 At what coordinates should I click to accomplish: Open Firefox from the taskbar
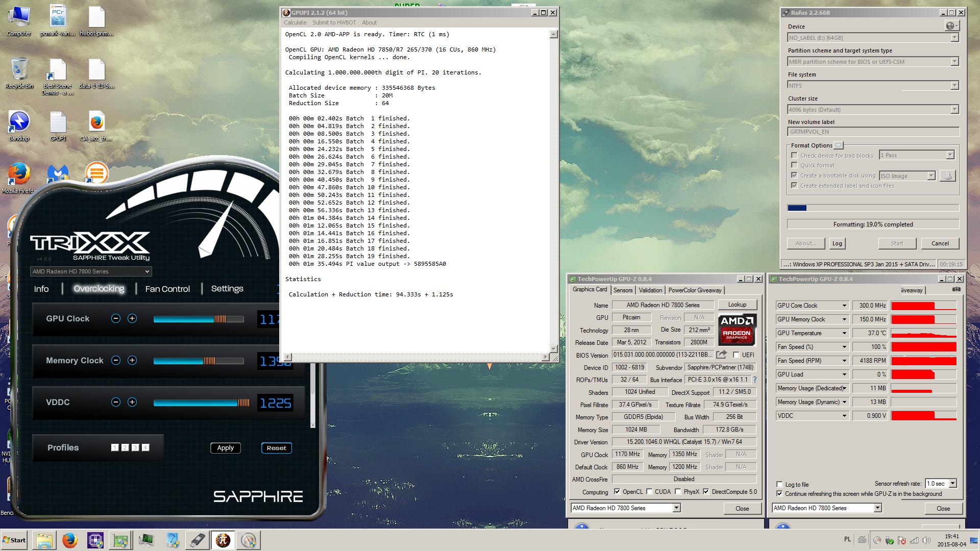click(x=70, y=540)
